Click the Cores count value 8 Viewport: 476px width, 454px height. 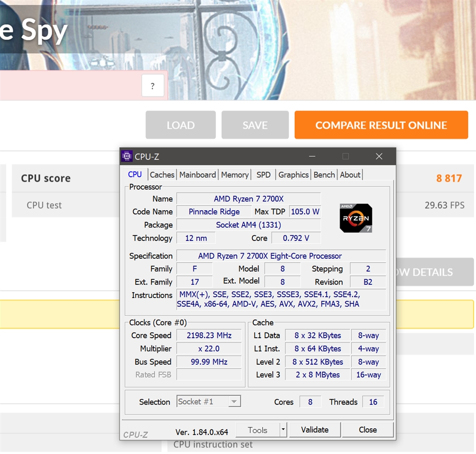coord(310,402)
